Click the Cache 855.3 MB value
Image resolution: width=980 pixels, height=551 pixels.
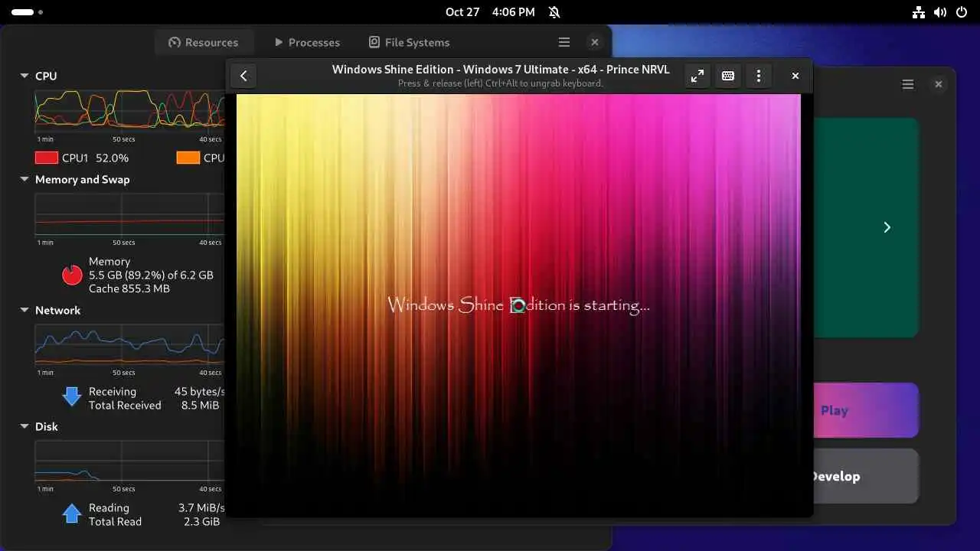click(129, 289)
